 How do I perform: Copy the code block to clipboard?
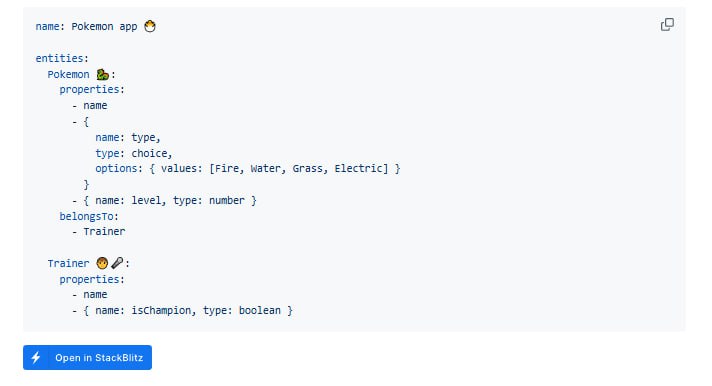(667, 25)
